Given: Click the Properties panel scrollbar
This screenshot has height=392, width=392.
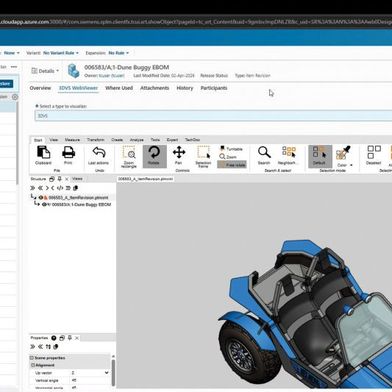Looking at the screenshot, I should tap(113, 372).
